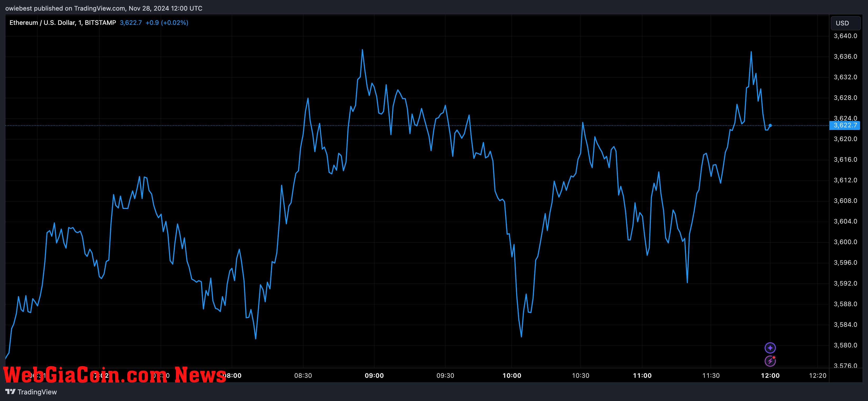Click the TradingView logo
This screenshot has height=401, width=868.
pos(31,392)
